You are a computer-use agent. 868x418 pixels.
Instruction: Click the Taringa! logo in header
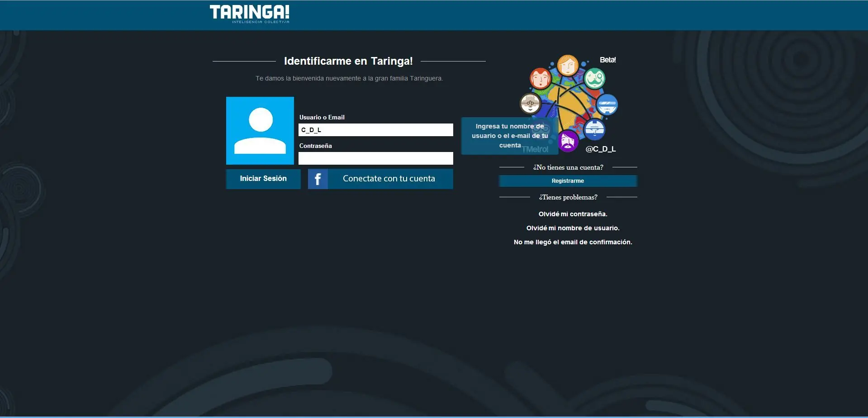tap(249, 14)
